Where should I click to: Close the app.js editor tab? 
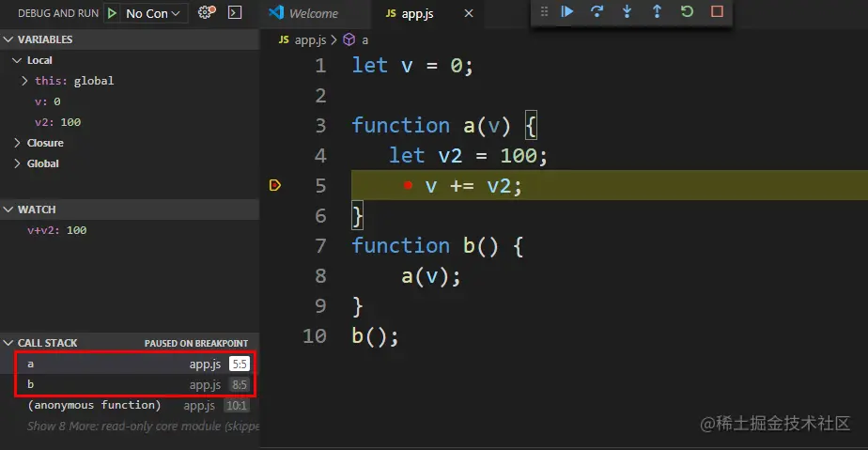(x=469, y=13)
